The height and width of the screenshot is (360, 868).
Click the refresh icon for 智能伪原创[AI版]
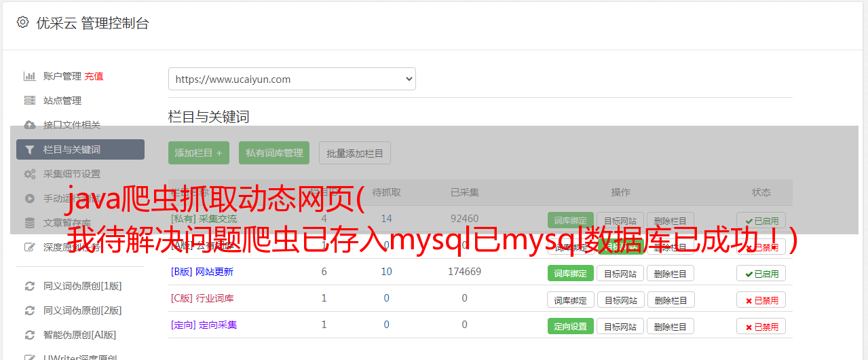point(29,335)
